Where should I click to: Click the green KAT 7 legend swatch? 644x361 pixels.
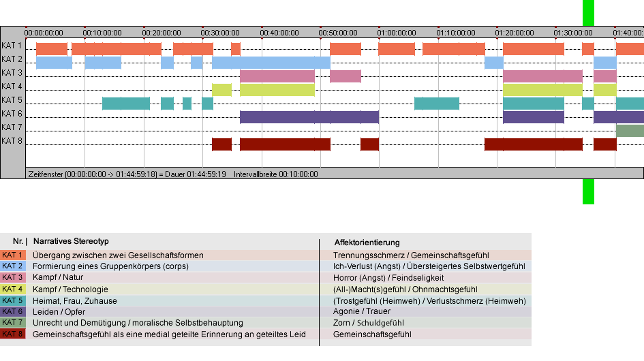[13, 323]
